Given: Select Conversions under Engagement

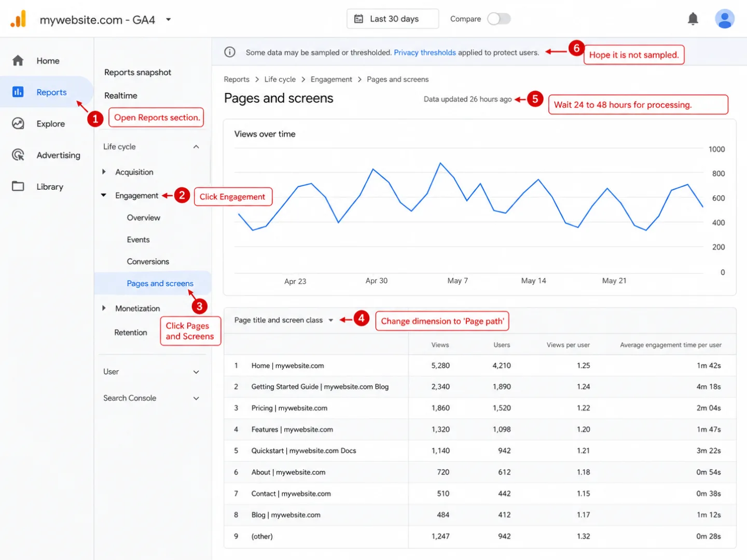Looking at the screenshot, I should coord(148,261).
